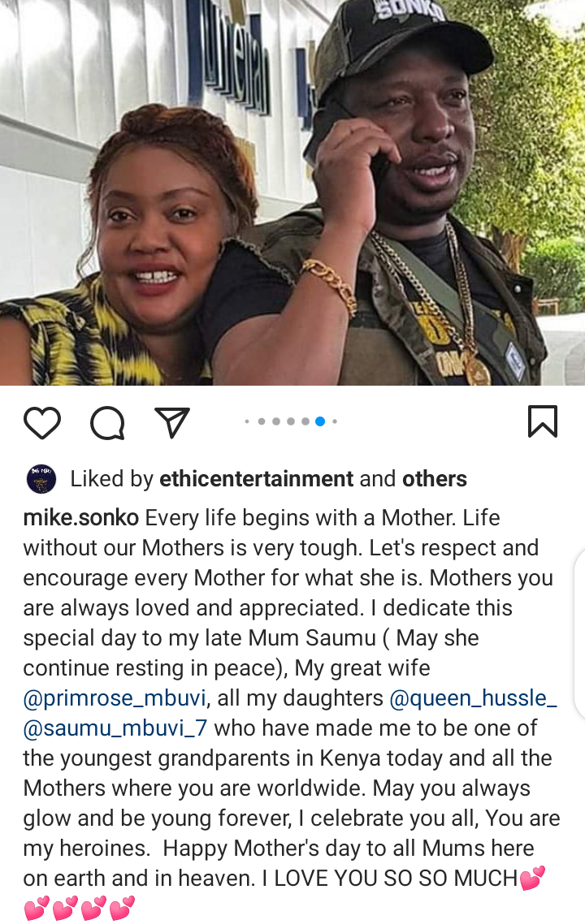Select the highlighted blue carousel dot

[320, 421]
